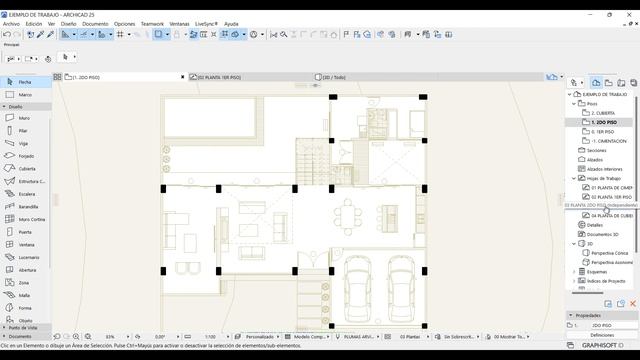Select the -1. CIMENTACION story
The width and height of the screenshot is (640, 360).
point(609,141)
